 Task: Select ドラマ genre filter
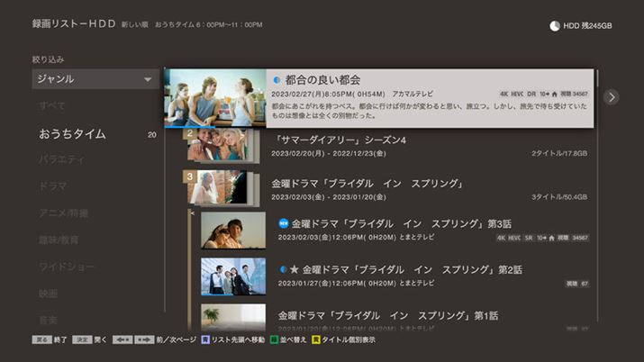[x=52, y=186]
